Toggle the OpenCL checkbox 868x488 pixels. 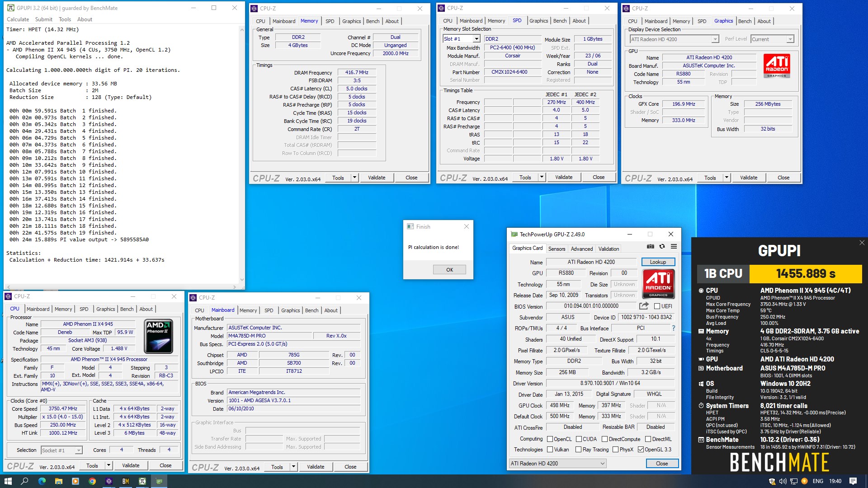[550, 439]
